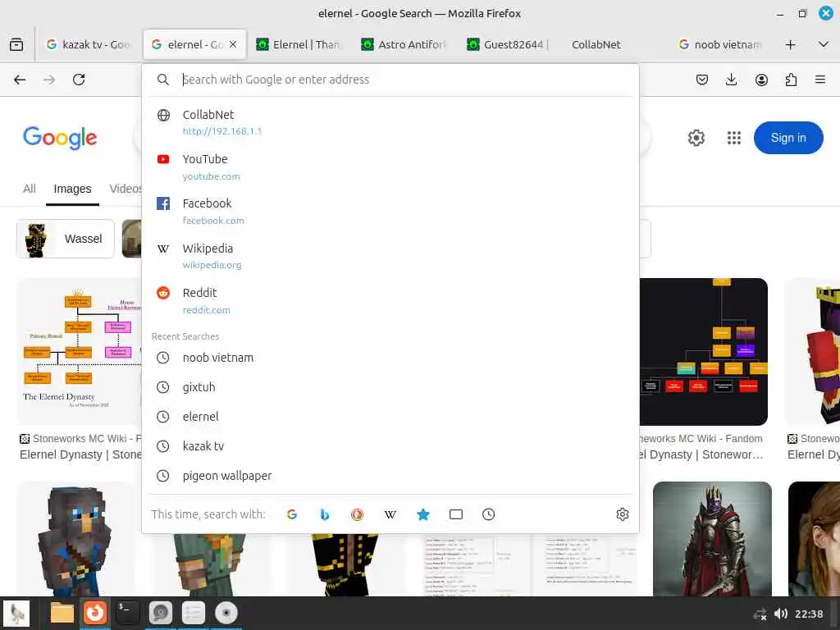
Task: Open Firefox View tab overview icon
Action: (x=16, y=44)
